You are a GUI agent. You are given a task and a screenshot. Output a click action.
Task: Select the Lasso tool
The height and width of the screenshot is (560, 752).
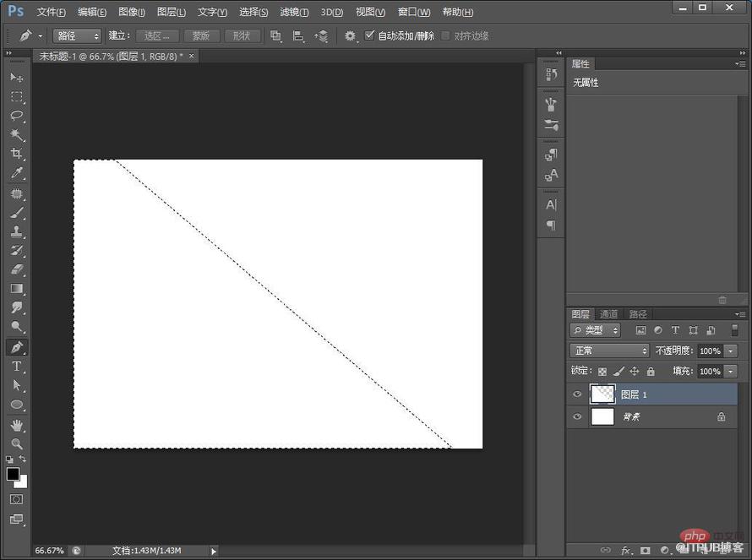pyautogui.click(x=16, y=116)
